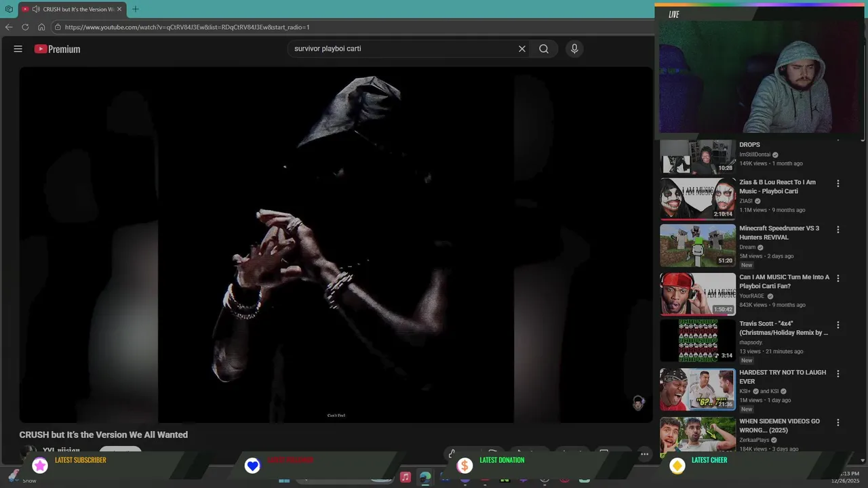
Task: Select the CRUSH YouTube browser tab
Action: click(x=72, y=9)
